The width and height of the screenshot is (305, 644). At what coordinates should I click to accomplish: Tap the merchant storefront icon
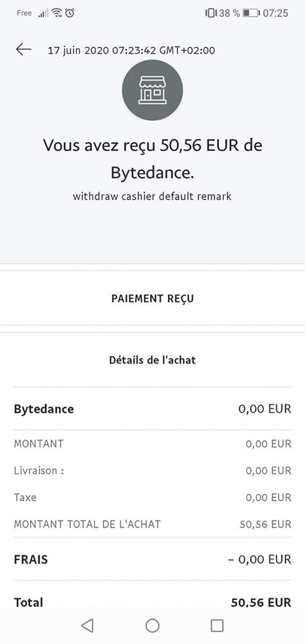pyautogui.click(x=152, y=91)
